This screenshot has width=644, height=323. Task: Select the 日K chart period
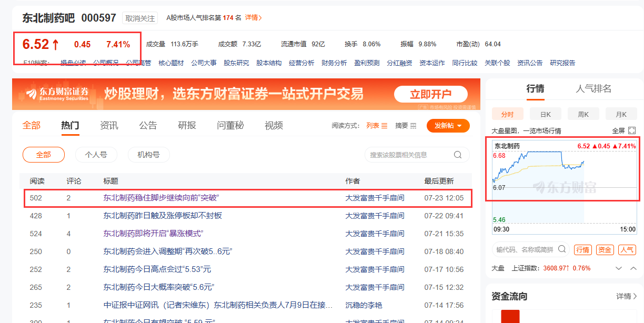tap(545, 114)
